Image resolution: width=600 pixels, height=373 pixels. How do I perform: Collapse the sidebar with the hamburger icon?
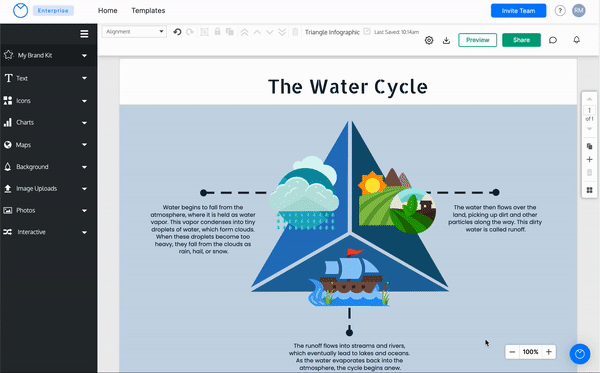[x=84, y=34]
